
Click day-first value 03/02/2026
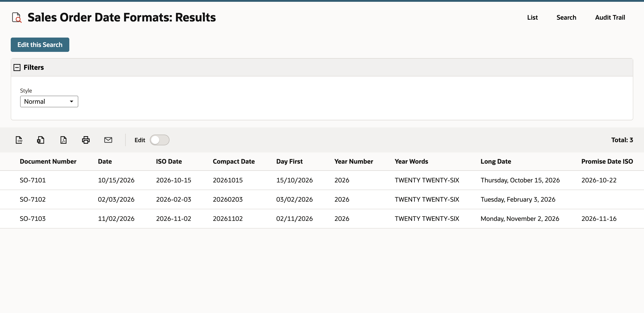(x=294, y=199)
